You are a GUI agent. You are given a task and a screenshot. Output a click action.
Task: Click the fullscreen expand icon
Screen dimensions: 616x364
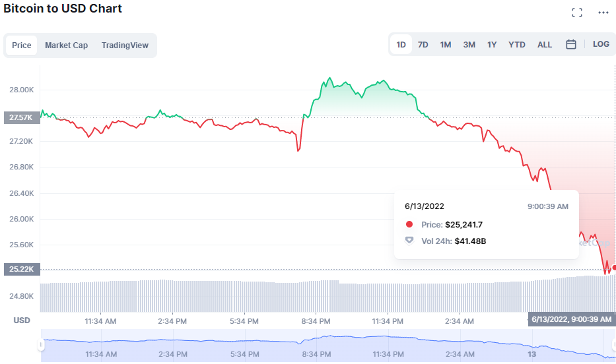[x=576, y=13]
